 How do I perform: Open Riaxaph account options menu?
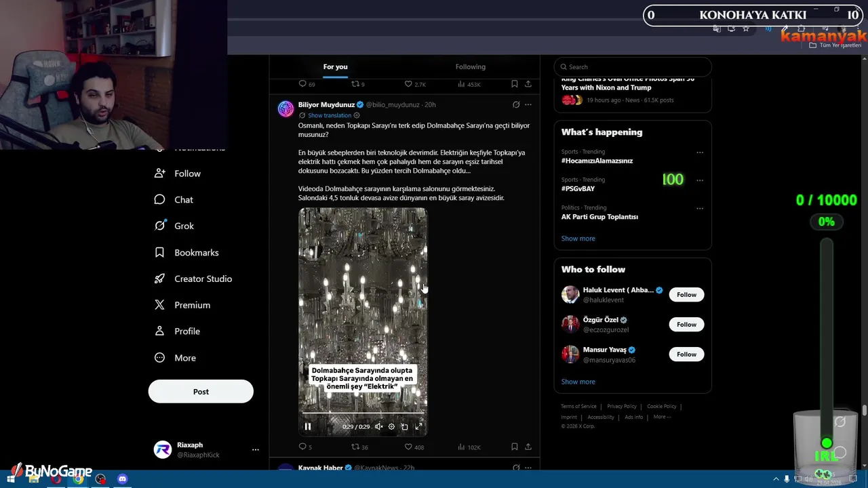(x=255, y=449)
